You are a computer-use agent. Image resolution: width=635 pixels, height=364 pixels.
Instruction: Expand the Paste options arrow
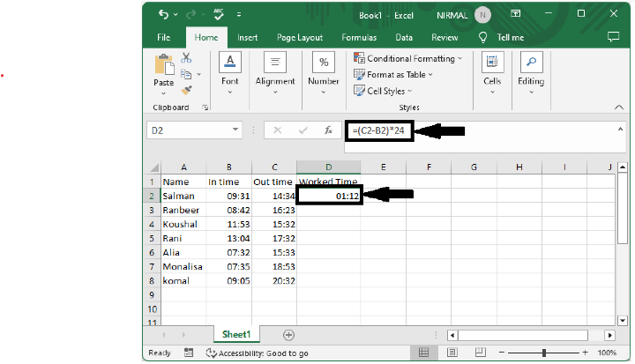pyautogui.click(x=164, y=93)
